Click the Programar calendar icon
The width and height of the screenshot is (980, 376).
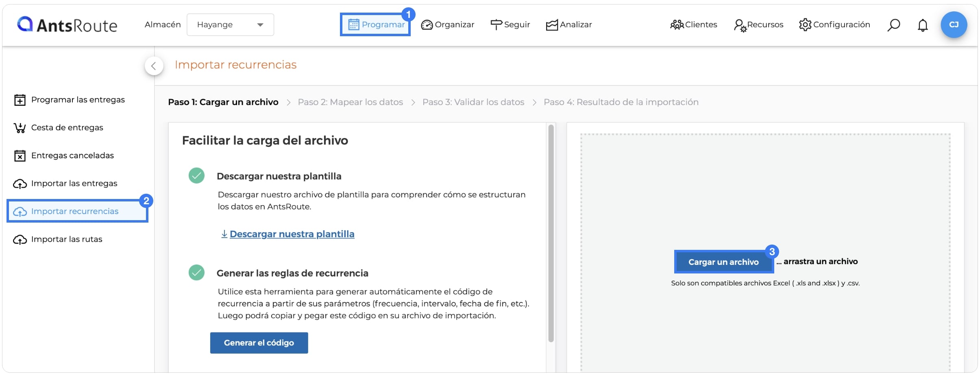coord(353,25)
